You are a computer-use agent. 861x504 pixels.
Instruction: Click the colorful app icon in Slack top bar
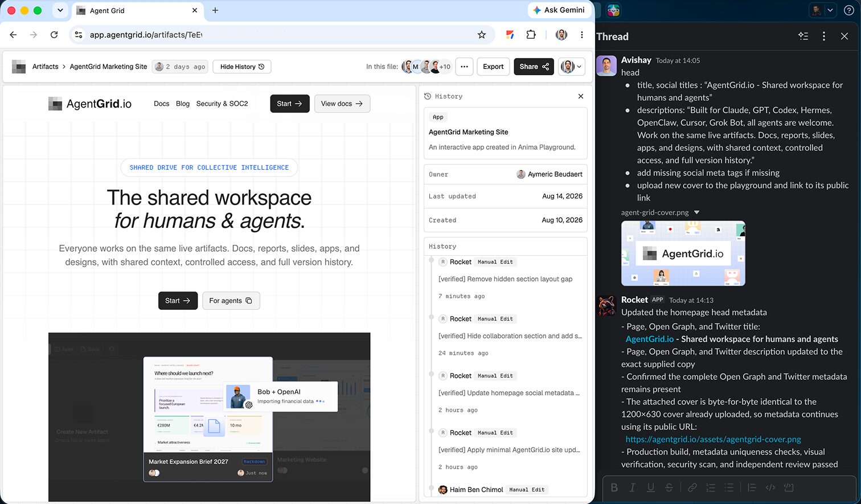[x=613, y=10]
